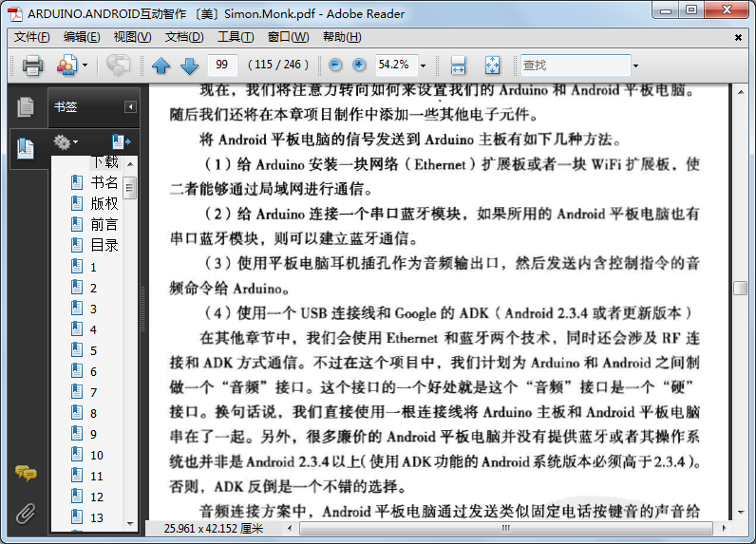
Task: Select bookmark chapter 10
Action: 97,456
